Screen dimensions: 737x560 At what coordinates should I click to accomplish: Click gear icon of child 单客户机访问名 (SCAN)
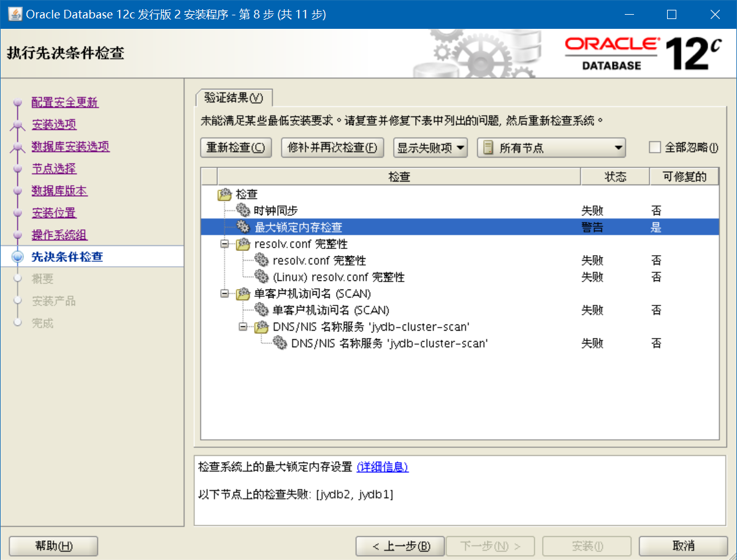point(262,310)
